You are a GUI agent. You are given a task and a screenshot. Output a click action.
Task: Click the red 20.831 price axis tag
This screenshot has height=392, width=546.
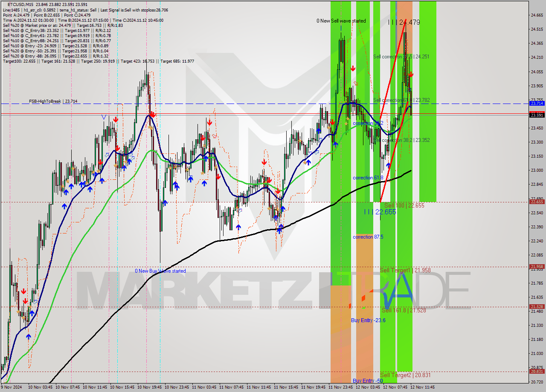(537, 372)
